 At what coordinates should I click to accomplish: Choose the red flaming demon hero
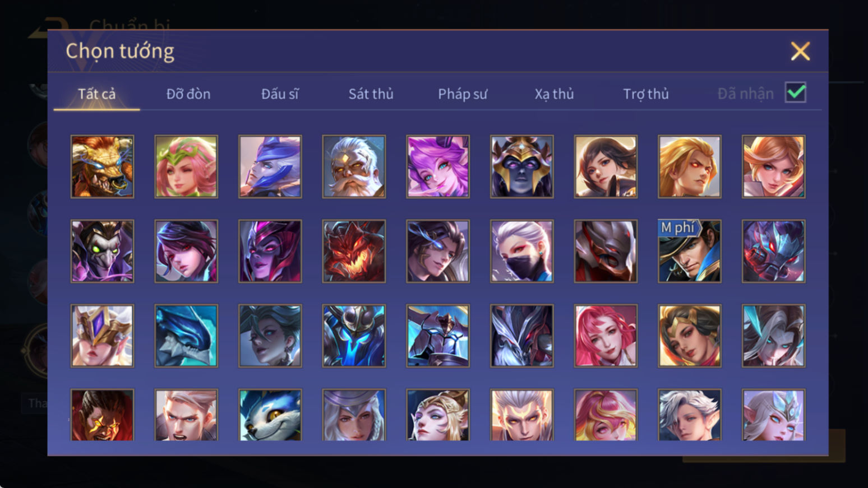click(x=354, y=251)
